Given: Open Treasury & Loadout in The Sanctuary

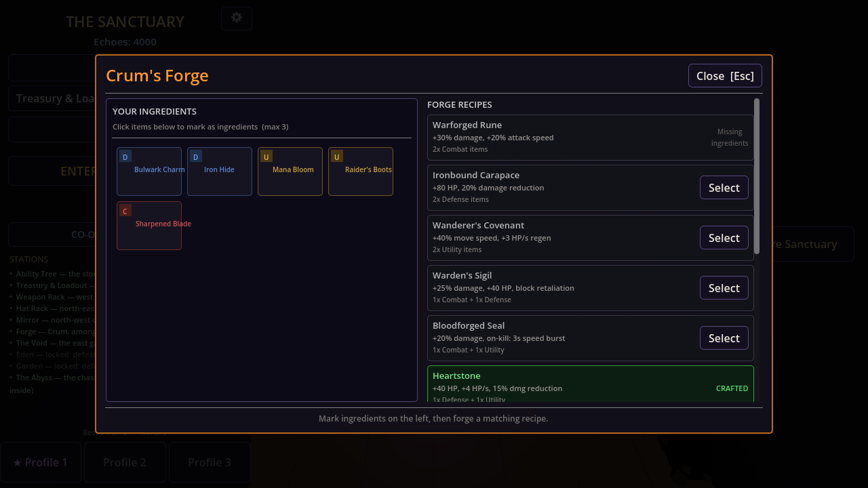Looking at the screenshot, I should coord(52,98).
